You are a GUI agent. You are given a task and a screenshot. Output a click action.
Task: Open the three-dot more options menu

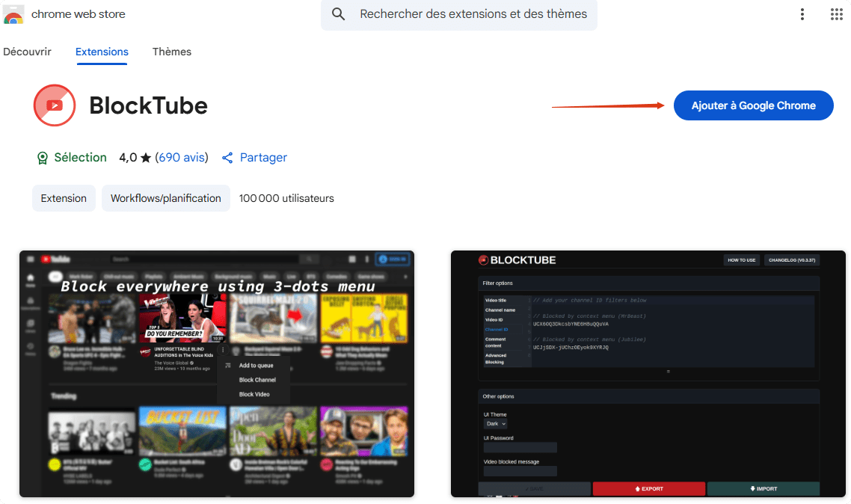click(802, 14)
